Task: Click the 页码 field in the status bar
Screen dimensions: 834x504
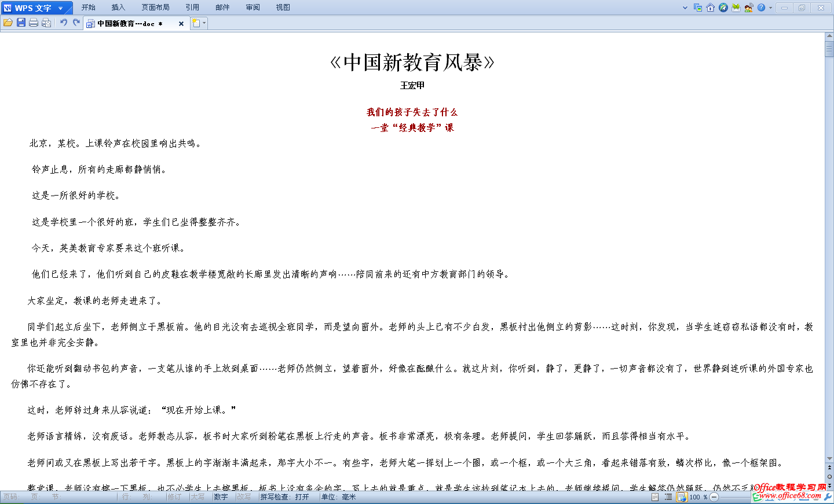Action: 10,497
